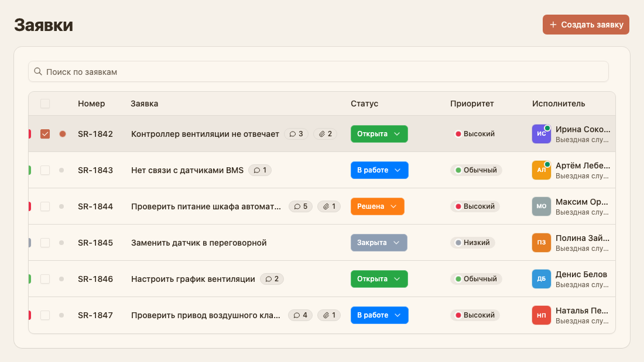Check the SR-1847 row checkbox
644x362 pixels.
coord(45,315)
